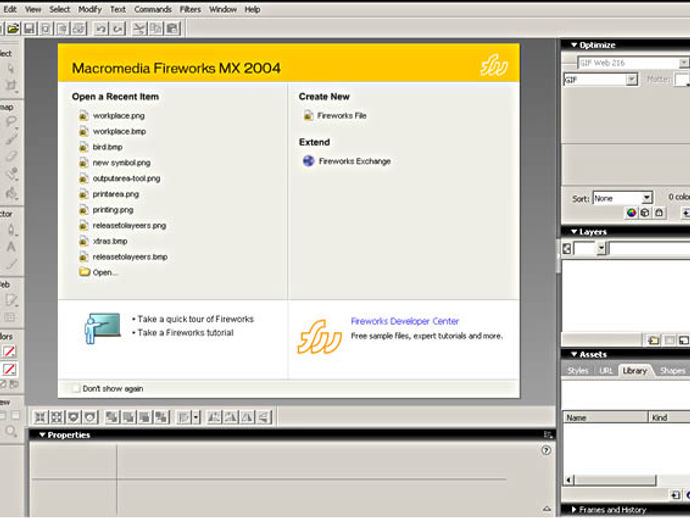Click the lock color icon in Optimize
This screenshot has height=518, width=690.
(659, 213)
